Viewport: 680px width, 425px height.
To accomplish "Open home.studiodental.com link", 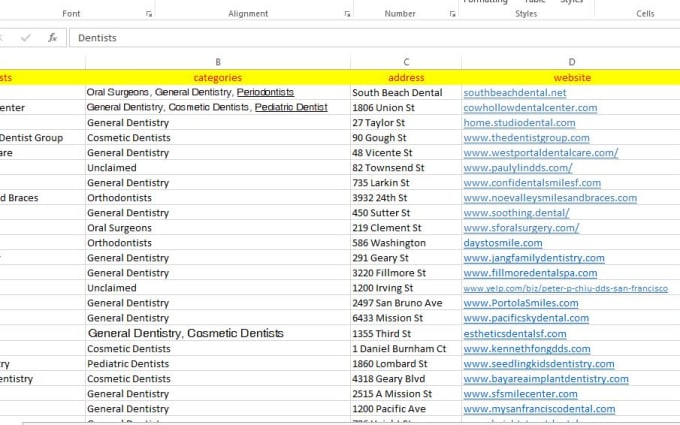I will point(519,123).
